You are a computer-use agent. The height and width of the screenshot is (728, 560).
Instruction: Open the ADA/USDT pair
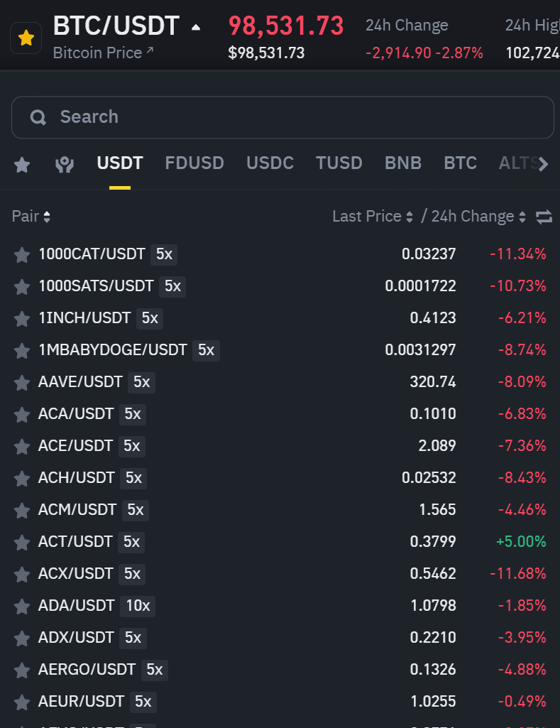coord(280,606)
